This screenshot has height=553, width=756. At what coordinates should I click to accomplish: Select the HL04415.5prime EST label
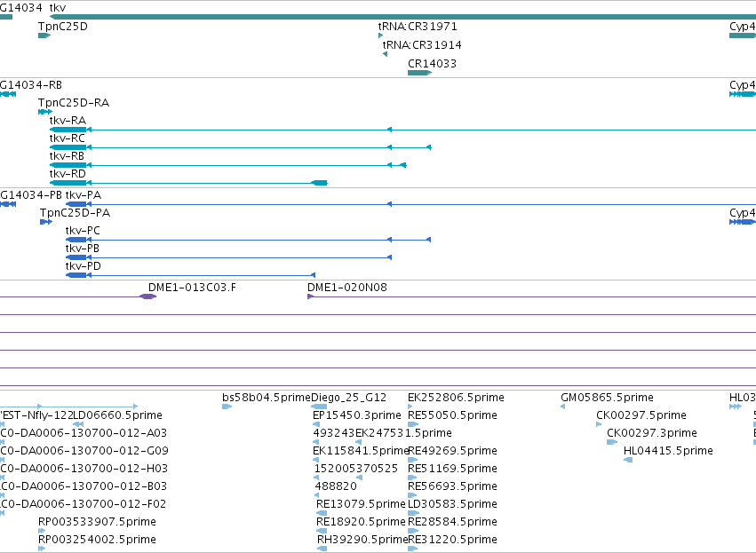pos(668,451)
